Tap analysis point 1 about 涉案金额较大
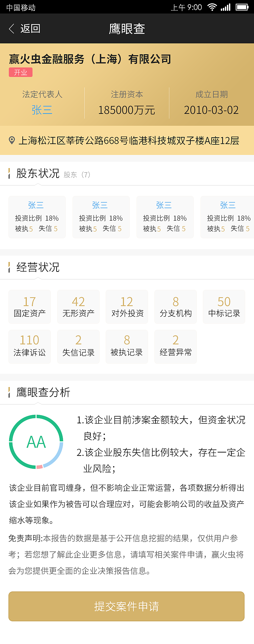This screenshot has height=644, width=254. (161, 428)
